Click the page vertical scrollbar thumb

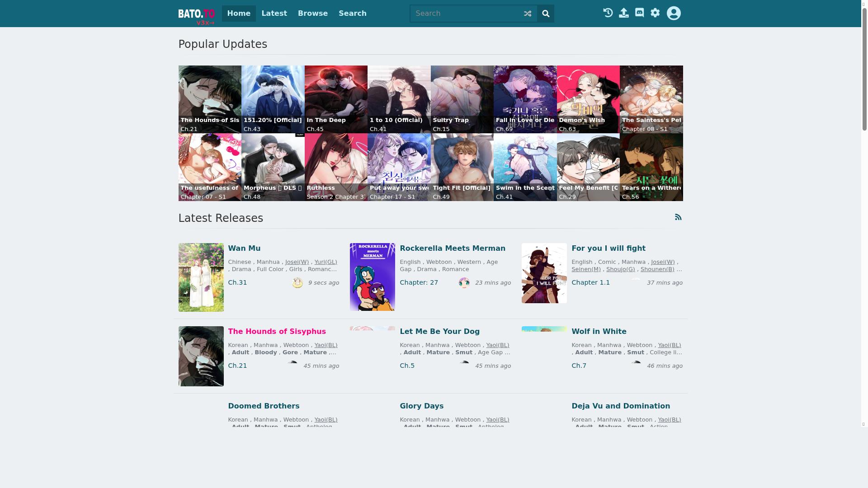864,68
